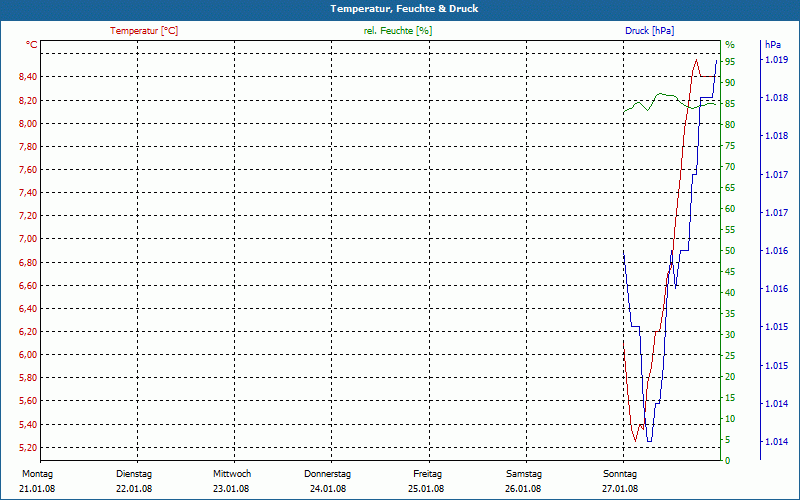Click the Temperatur [°C] legend label
This screenshot has height=500, width=800.
click(x=144, y=31)
